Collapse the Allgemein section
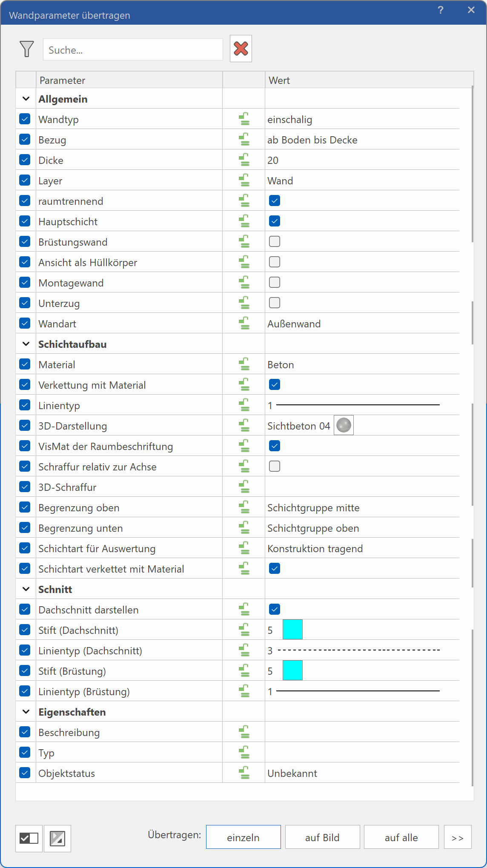 25,98
